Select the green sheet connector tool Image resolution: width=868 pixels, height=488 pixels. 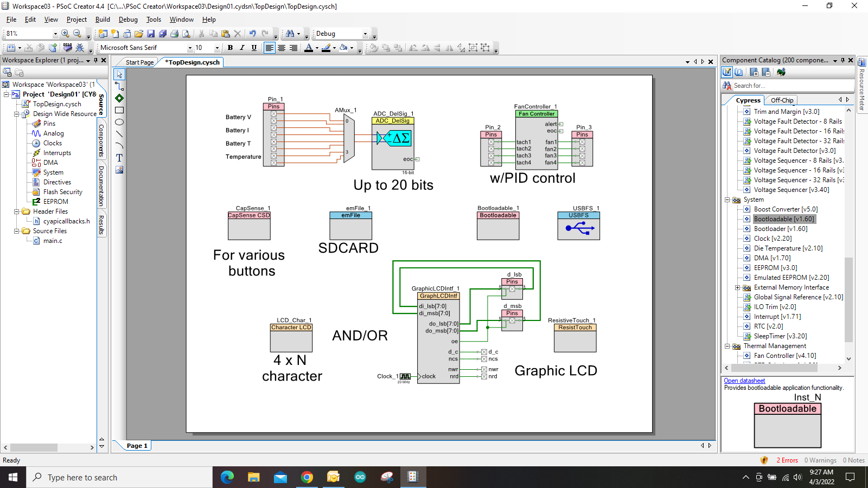point(119,98)
